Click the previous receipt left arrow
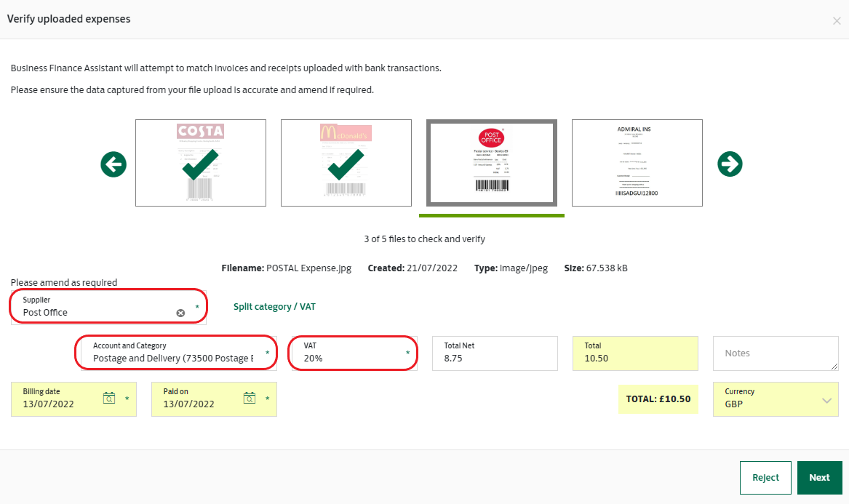849x504 pixels. coord(113,165)
